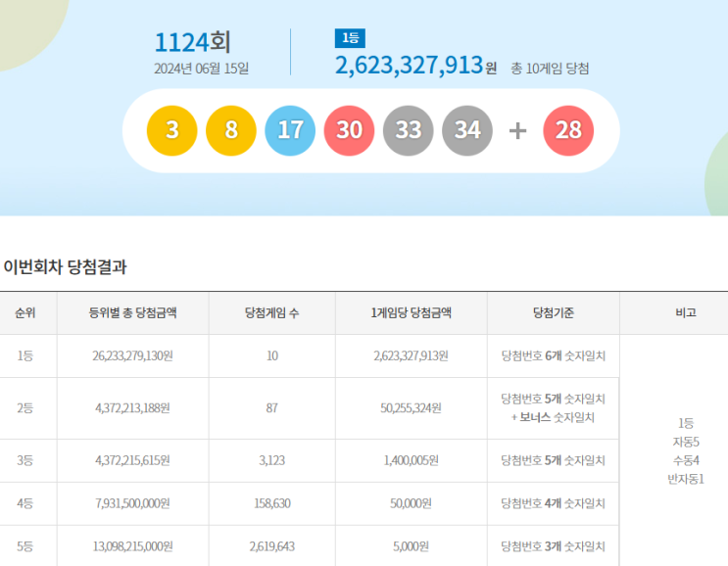Click the red bonus ball number 28

(x=568, y=130)
